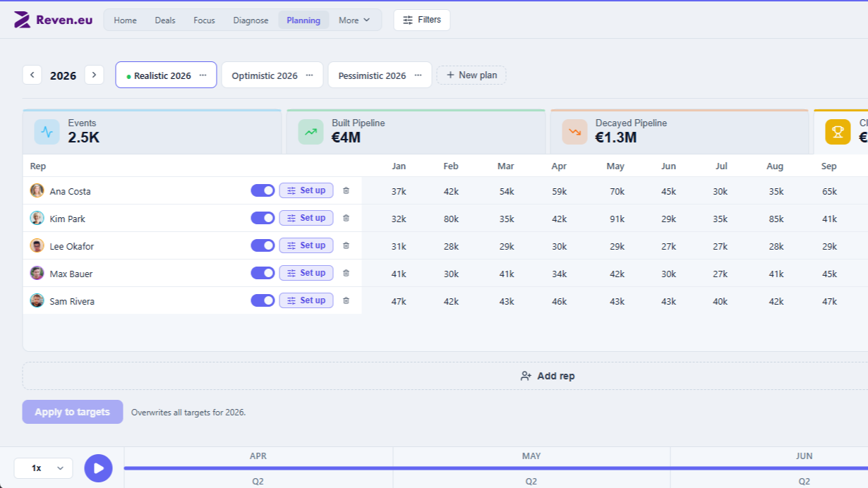
Task: Open Optimistic 2026 plan options menu
Action: coord(309,75)
